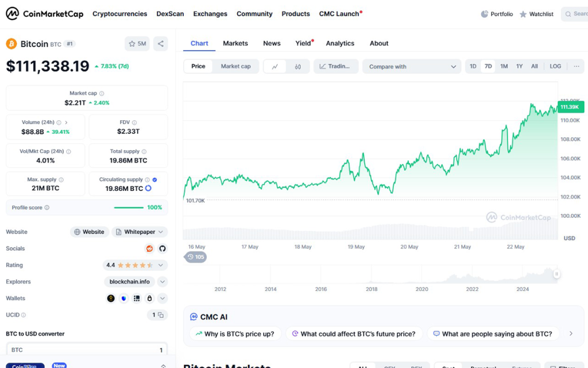Viewport: 588px width, 368px height.
Task: Toggle the LOG scale option
Action: 555,66
